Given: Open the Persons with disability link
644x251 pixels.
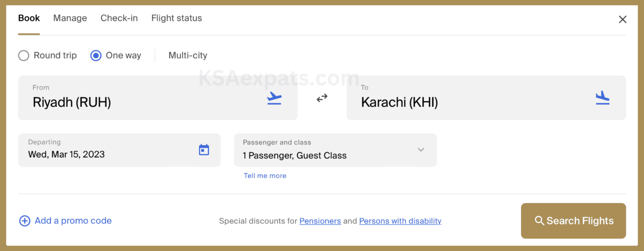Looking at the screenshot, I should click(400, 221).
